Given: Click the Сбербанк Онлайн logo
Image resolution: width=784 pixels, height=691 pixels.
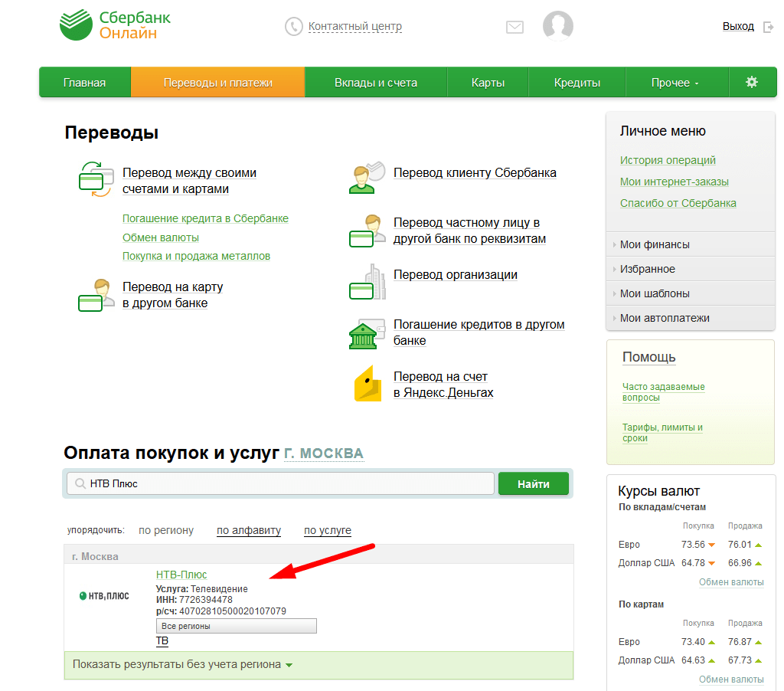Looking at the screenshot, I should tap(115, 25).
